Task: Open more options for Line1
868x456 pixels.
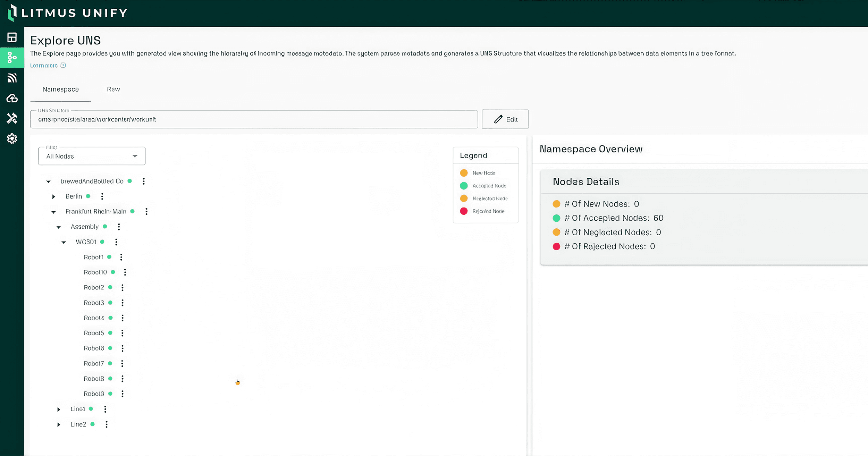Action: click(x=105, y=409)
